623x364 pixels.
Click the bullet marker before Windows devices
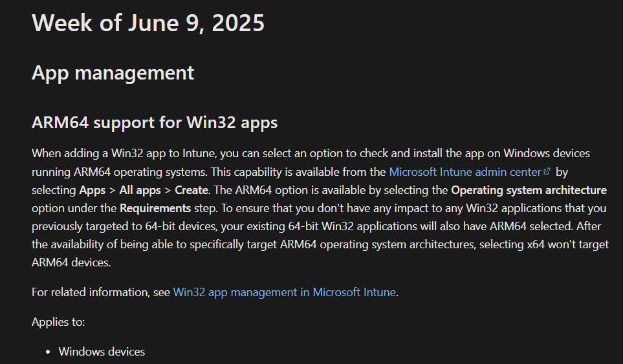click(x=48, y=352)
